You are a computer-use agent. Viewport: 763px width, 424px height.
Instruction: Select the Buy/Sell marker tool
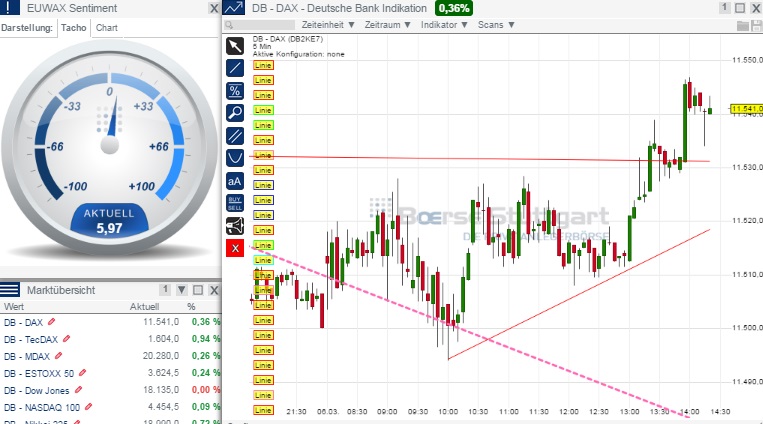235,203
